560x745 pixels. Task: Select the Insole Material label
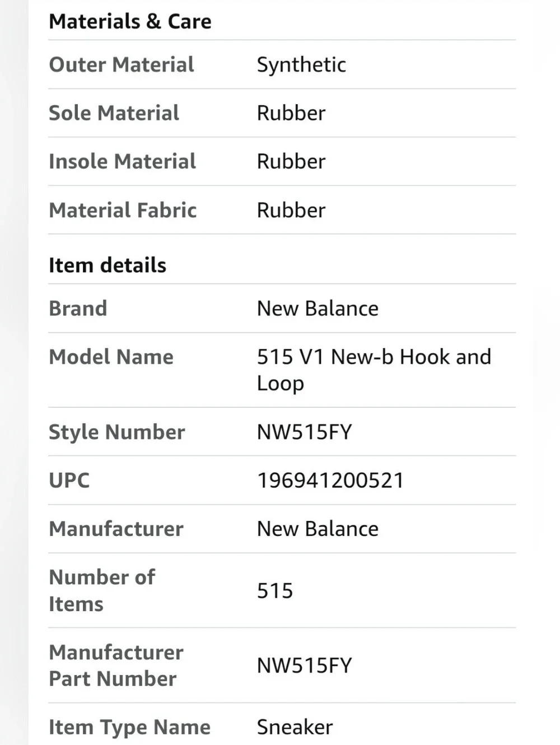point(122,161)
